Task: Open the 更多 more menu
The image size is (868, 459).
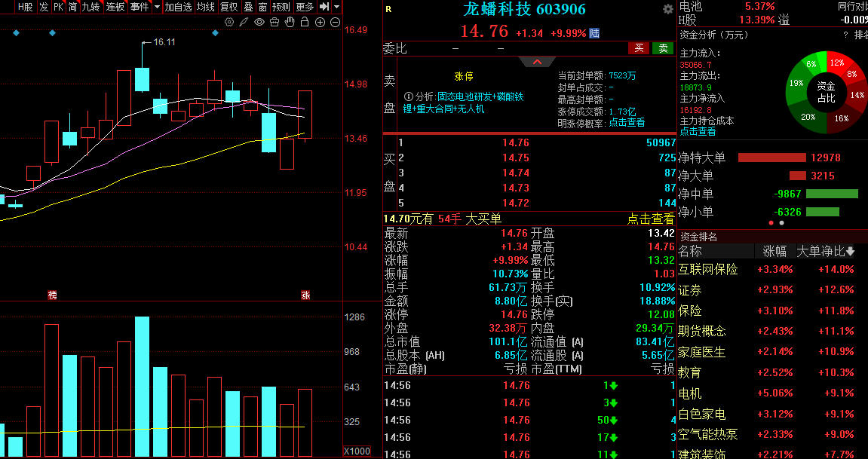Action: click(x=305, y=7)
